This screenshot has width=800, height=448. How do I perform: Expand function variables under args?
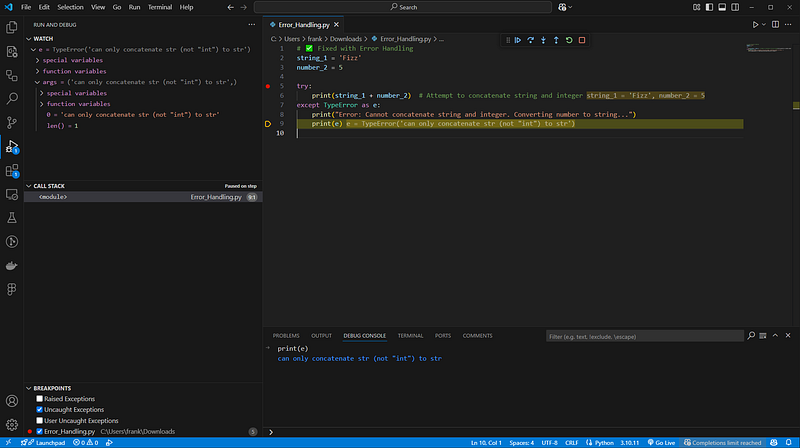(42, 104)
